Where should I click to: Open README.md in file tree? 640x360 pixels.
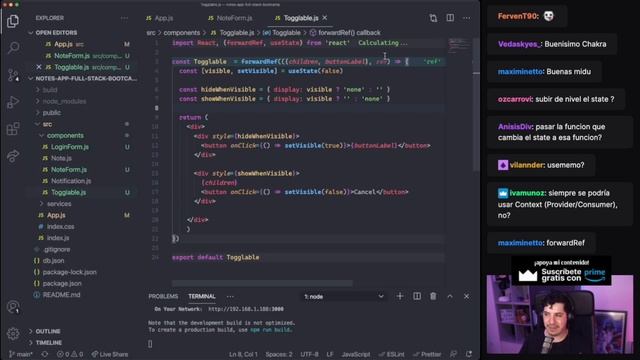[x=62, y=295]
